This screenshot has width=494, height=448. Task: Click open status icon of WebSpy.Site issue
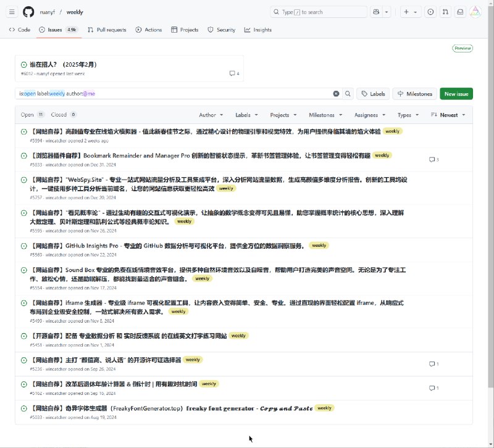click(x=24, y=180)
